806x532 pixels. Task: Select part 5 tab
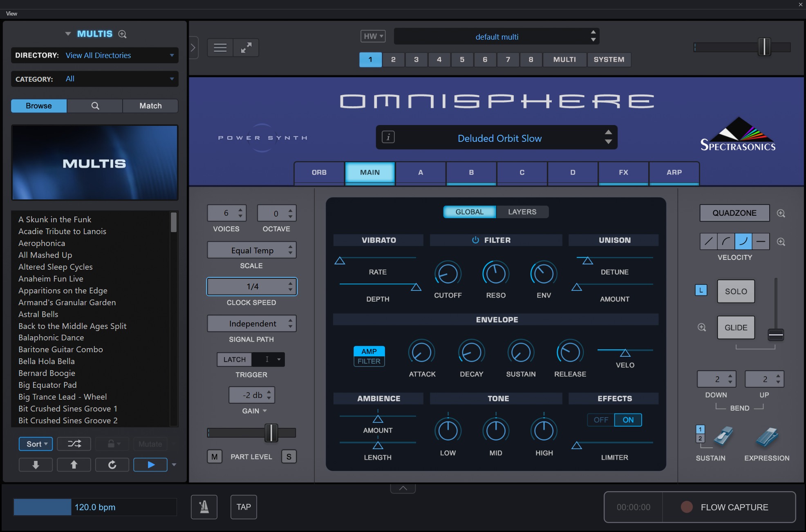[462, 59]
